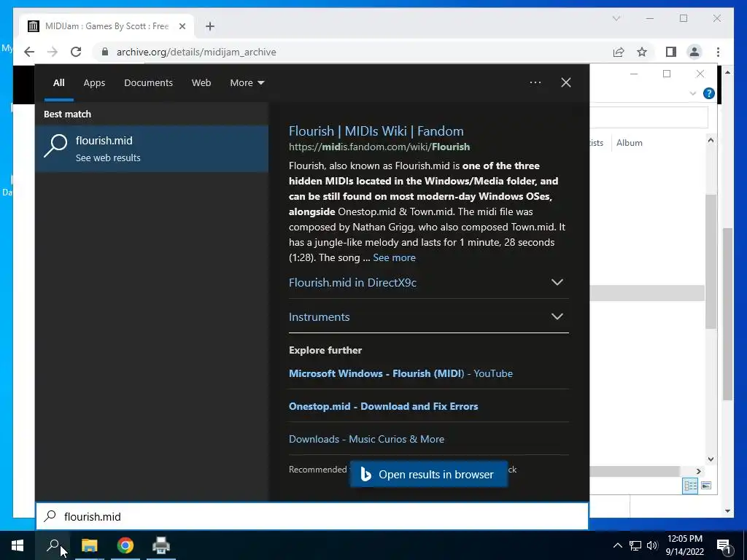
Task: Click the Chrome forward arrow
Action: pos(53,52)
